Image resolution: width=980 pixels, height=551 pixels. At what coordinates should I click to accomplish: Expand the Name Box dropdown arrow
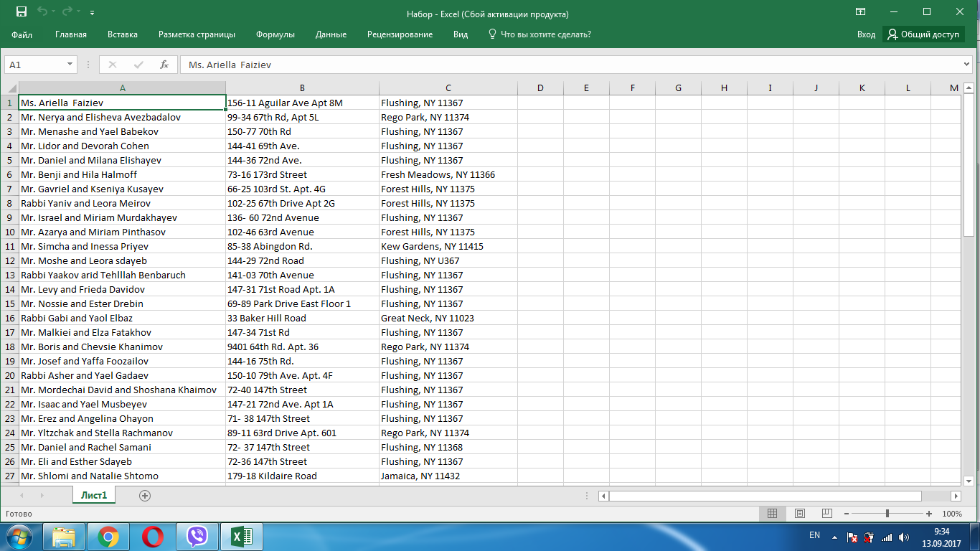point(70,65)
